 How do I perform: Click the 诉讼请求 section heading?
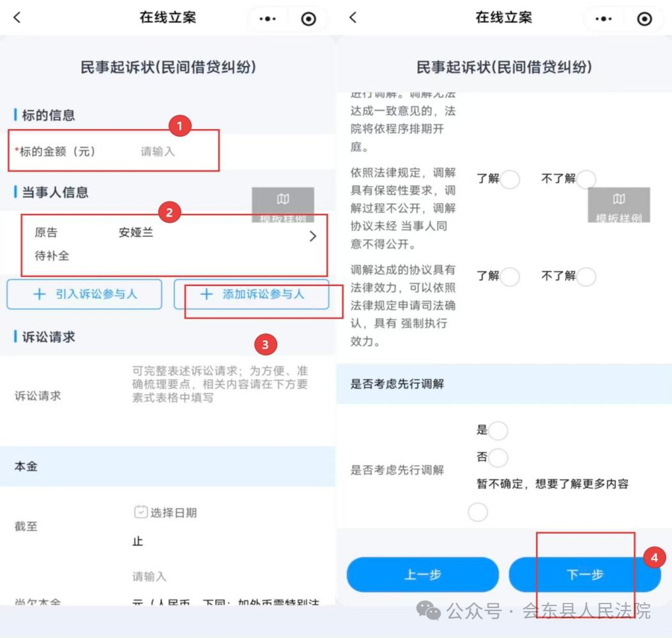(49, 337)
